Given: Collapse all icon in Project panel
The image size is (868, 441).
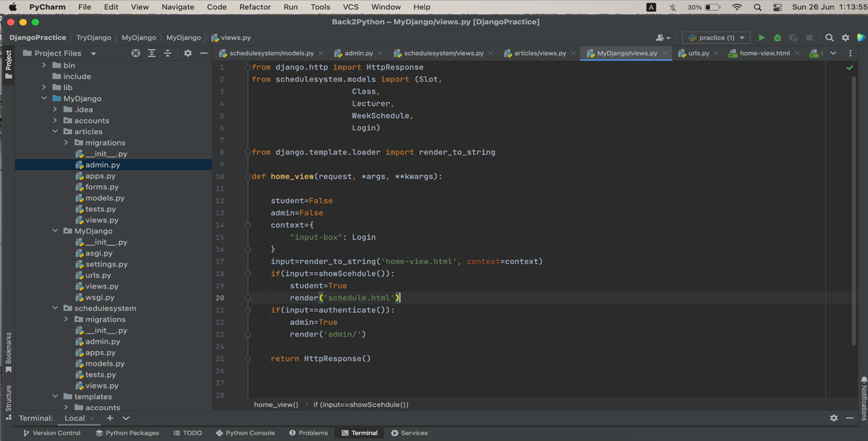Looking at the screenshot, I should point(168,53).
